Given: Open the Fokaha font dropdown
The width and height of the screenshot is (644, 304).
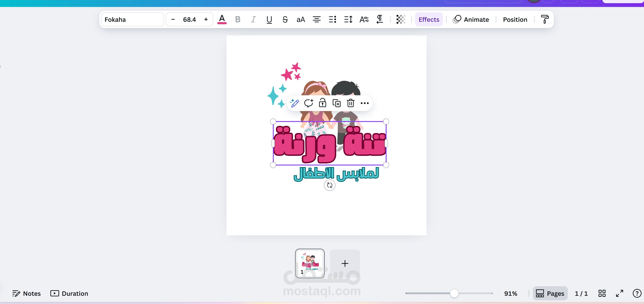Looking at the screenshot, I should tap(132, 19).
